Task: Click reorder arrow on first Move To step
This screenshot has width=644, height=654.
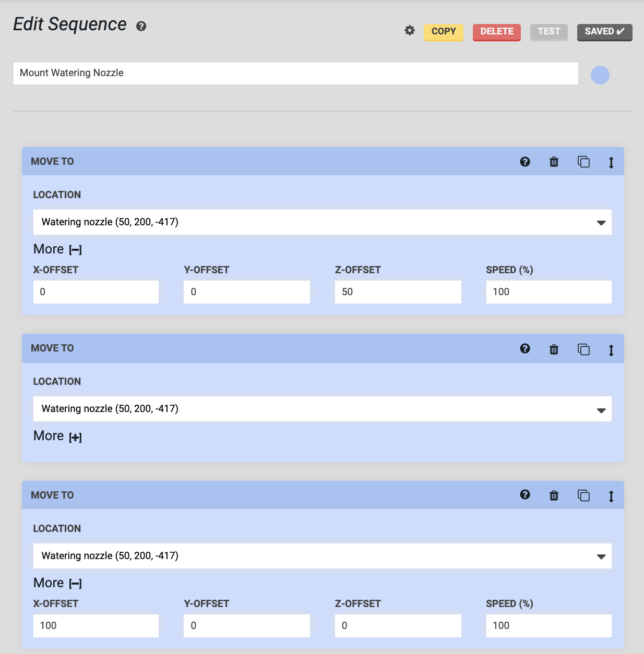Action: tap(611, 162)
